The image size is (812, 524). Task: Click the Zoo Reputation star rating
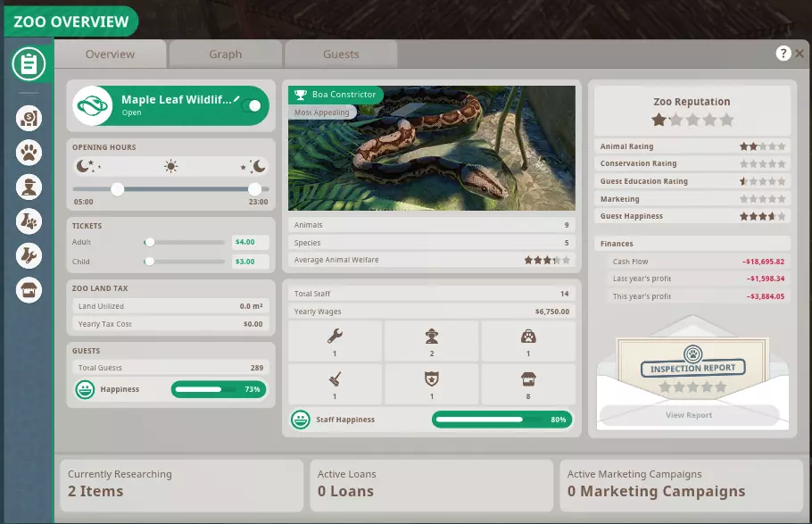tap(692, 121)
